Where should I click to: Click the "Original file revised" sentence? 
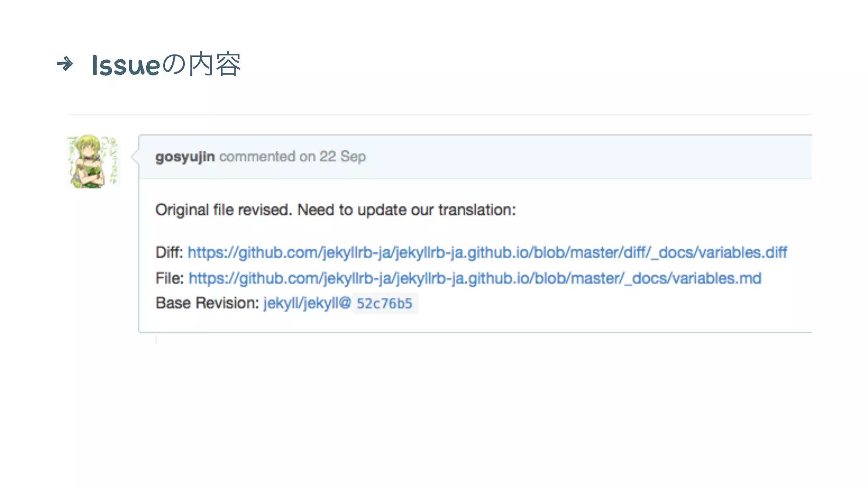pos(223,210)
